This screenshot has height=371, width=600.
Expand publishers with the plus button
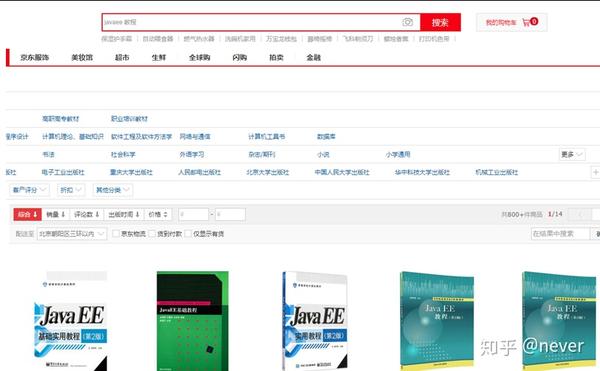click(595, 172)
